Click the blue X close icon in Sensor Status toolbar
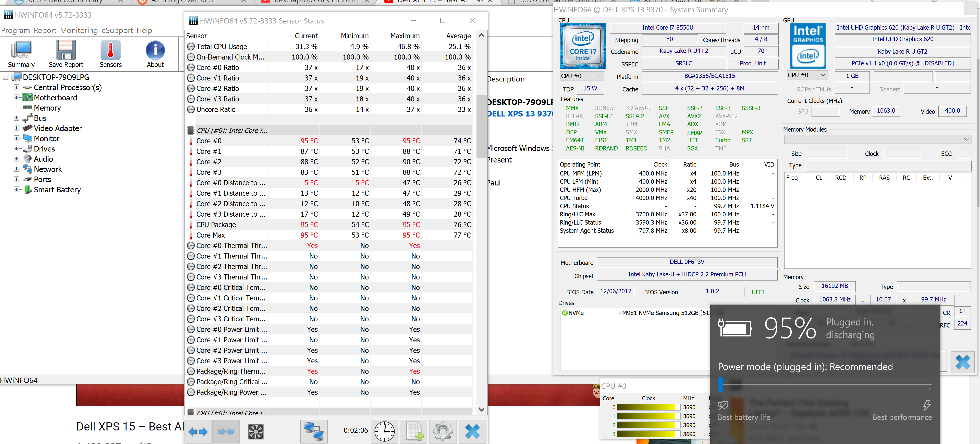Viewport: 980px width, 444px height. (x=472, y=431)
